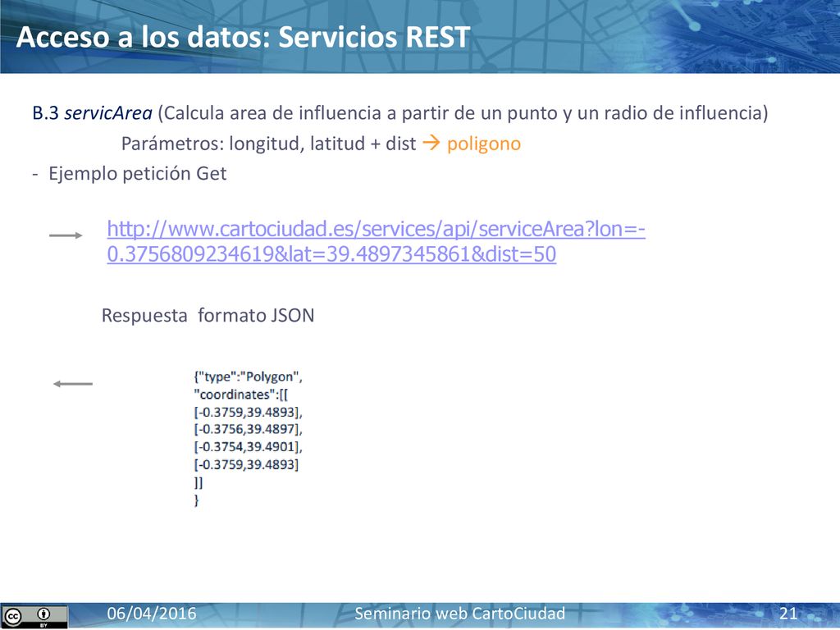Click the 'Ejemplo petición Get' bullet
The height and width of the screenshot is (630, 840).
pyautogui.click(x=138, y=174)
